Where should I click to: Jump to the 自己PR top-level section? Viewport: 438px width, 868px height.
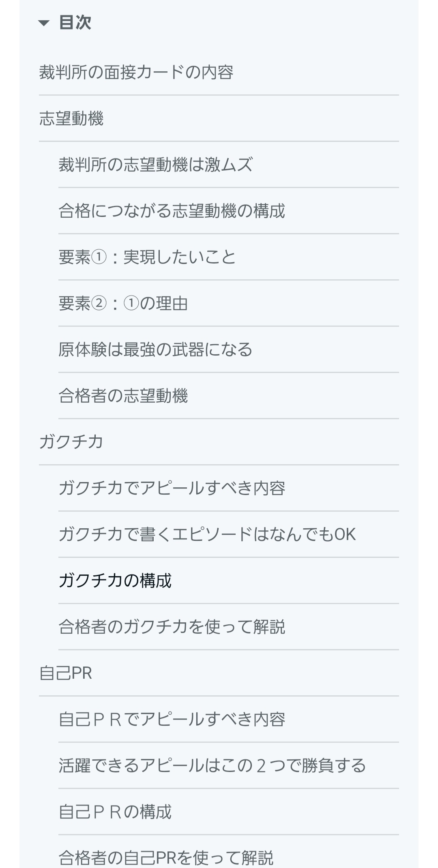(x=66, y=673)
